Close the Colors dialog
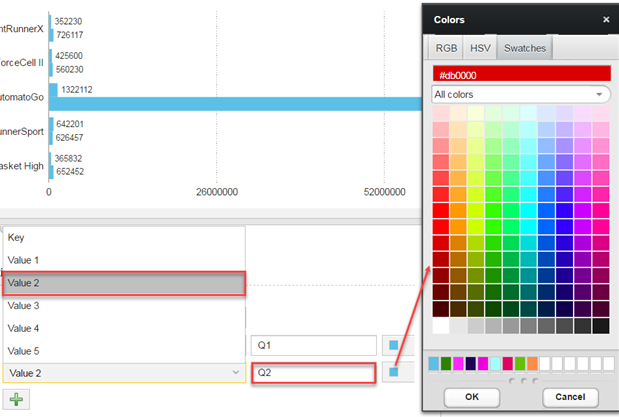The image size is (619, 417). (605, 19)
